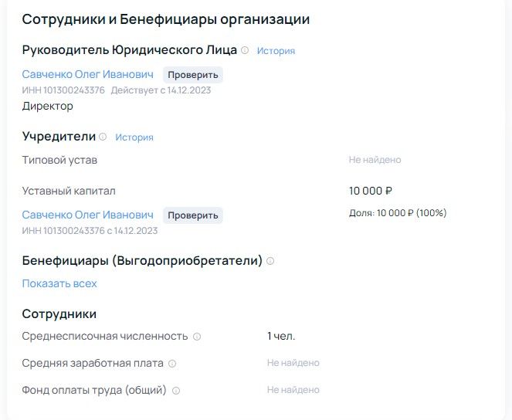512x420 pixels.
Task: Click the Типовой устав label
Action: (59, 160)
